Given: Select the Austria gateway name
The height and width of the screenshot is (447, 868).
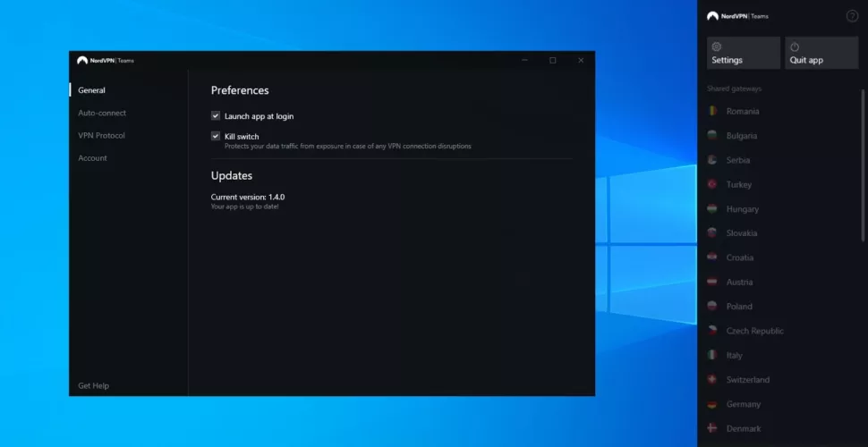Looking at the screenshot, I should [739, 282].
